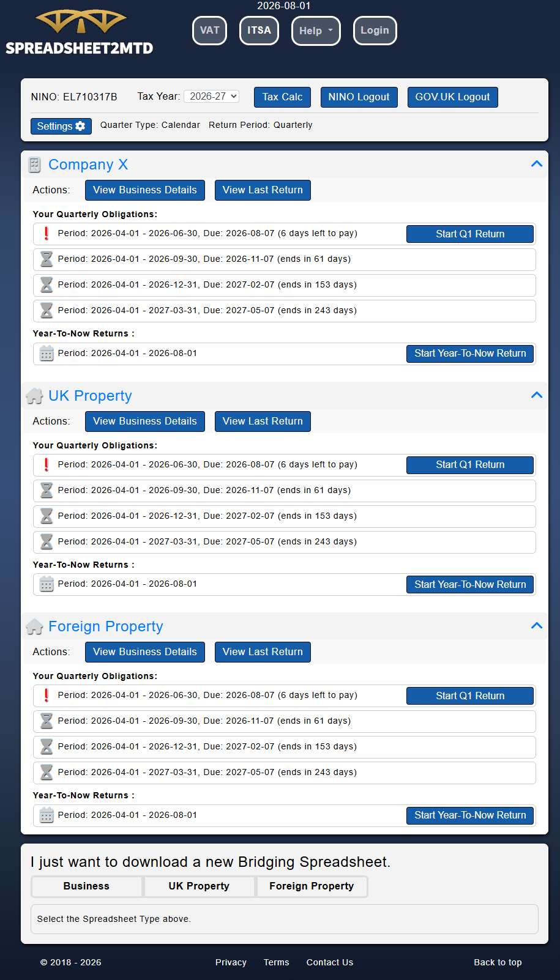View Business Details for Company X
The image size is (560, 980).
click(145, 190)
